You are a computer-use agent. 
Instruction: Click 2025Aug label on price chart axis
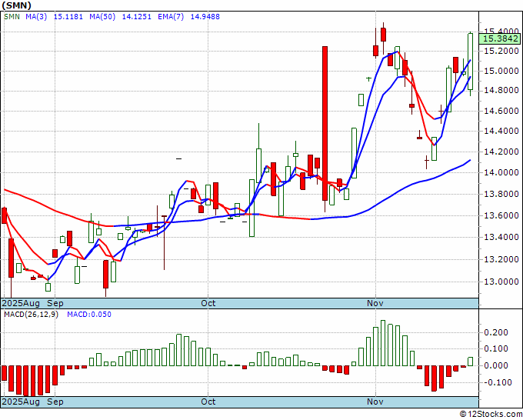point(21,303)
